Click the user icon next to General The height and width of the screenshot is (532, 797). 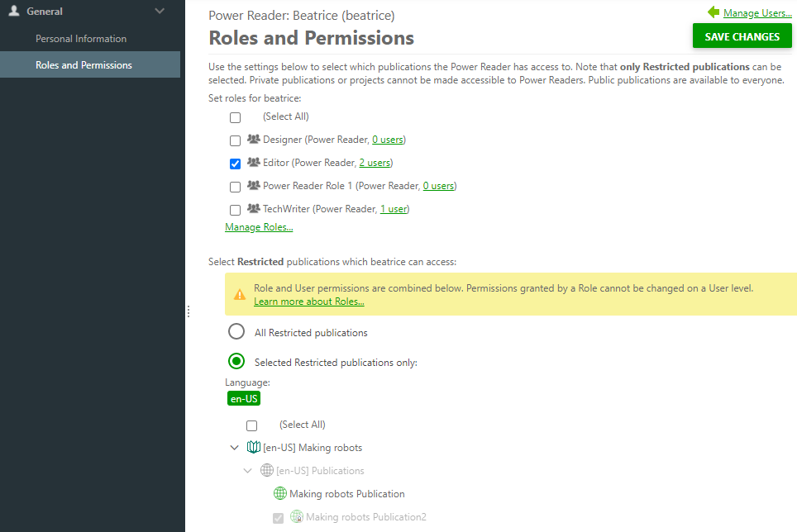coord(12,11)
